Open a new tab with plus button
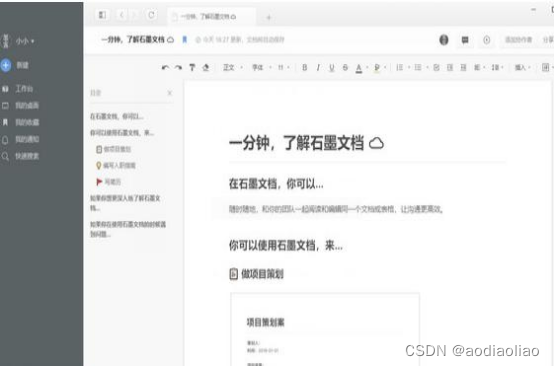The height and width of the screenshot is (366, 554). point(269,17)
